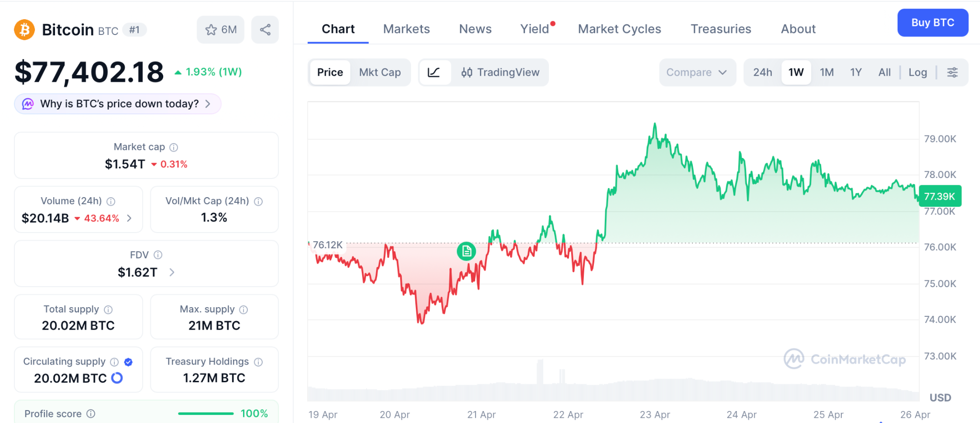
Task: Click the Market cap info icon
Action: click(174, 147)
